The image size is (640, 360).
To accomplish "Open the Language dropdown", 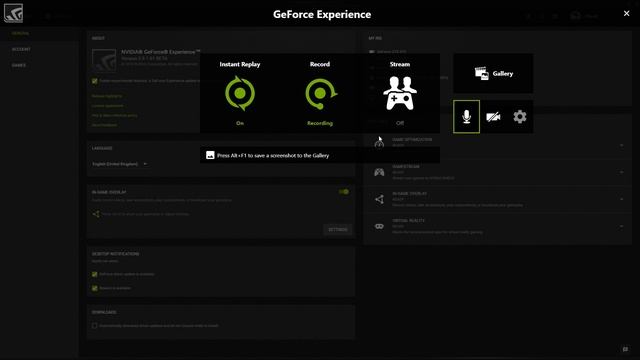I will point(120,164).
